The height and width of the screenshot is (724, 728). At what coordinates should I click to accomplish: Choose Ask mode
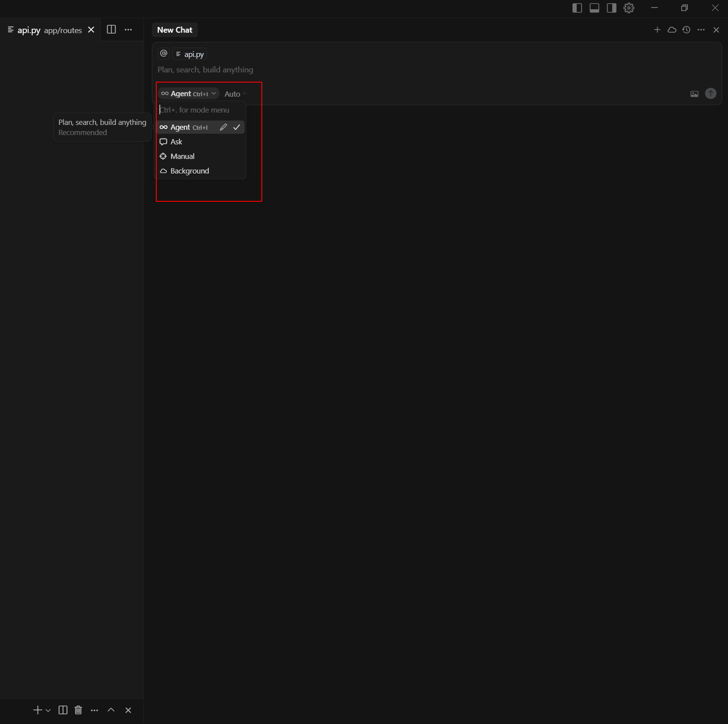tap(201, 142)
